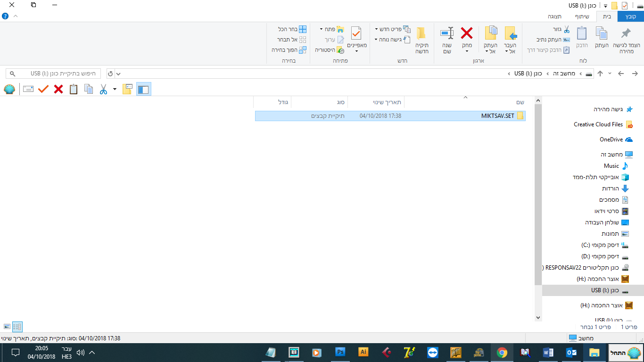Select OneDrive in the navigation pane

(616, 140)
